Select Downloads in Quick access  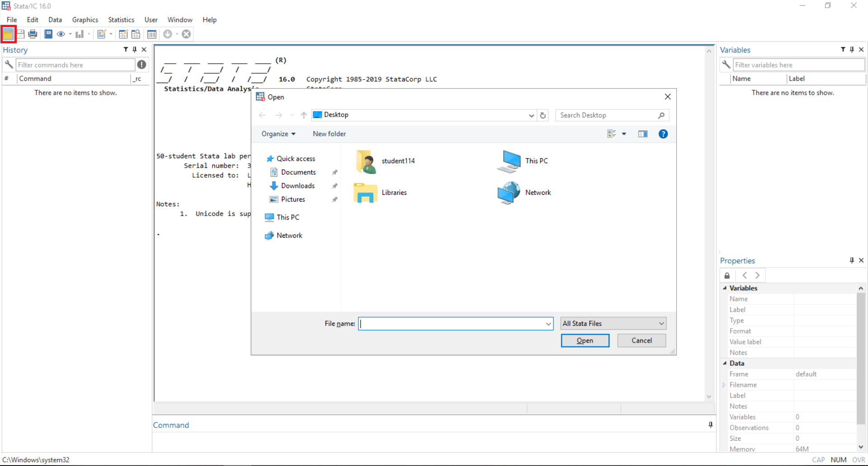click(x=298, y=186)
